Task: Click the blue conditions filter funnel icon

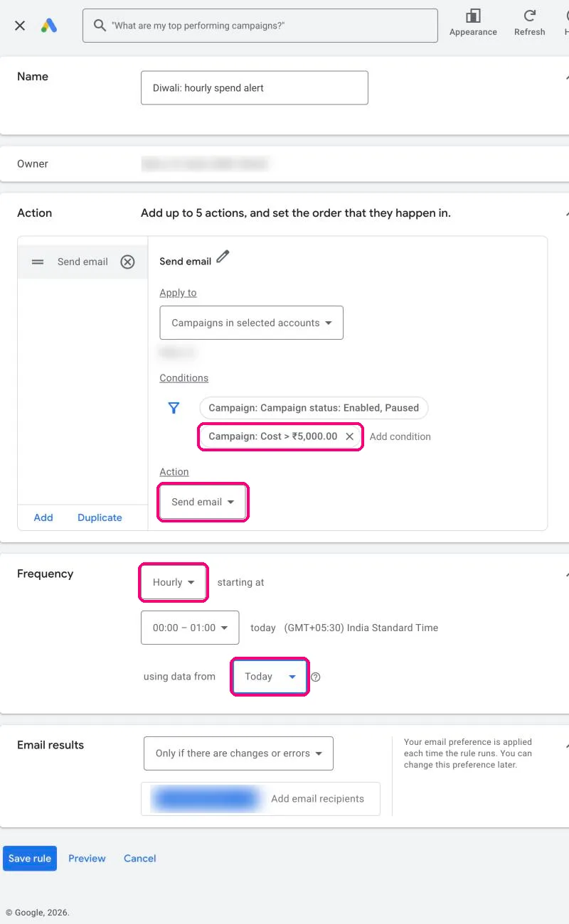Action: [174, 408]
